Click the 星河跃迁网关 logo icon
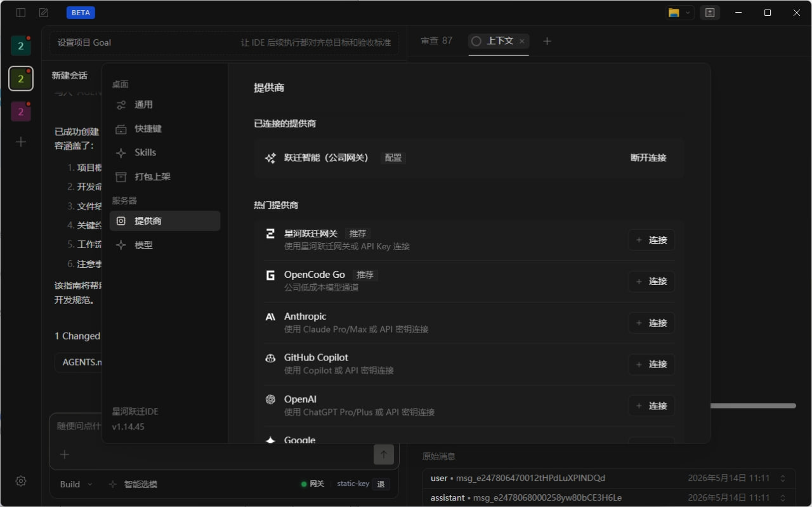The width and height of the screenshot is (812, 507). 270,234
